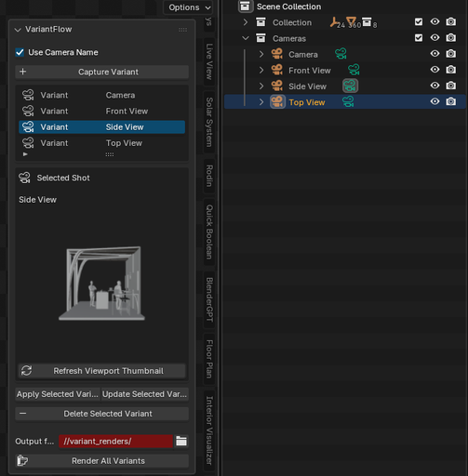The width and height of the screenshot is (468, 476).
Task: Toggle Use Camera Name checkbox
Action: (x=20, y=52)
